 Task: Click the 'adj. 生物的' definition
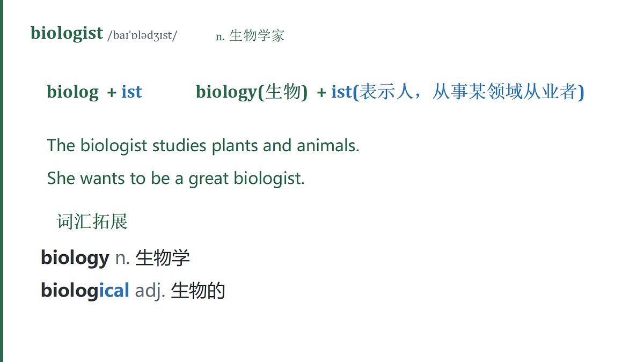180,291
